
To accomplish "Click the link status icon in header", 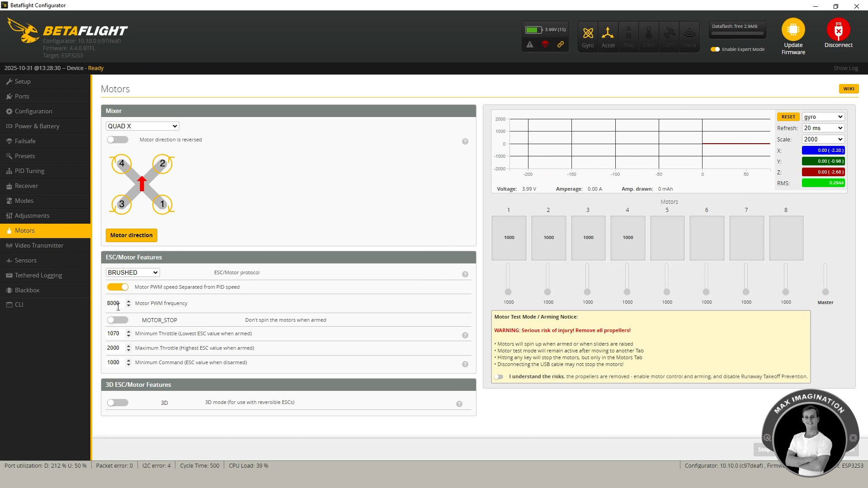I will [x=561, y=44].
